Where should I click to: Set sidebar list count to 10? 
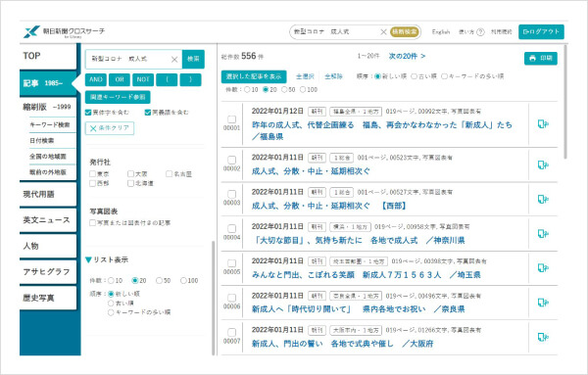click(111, 281)
